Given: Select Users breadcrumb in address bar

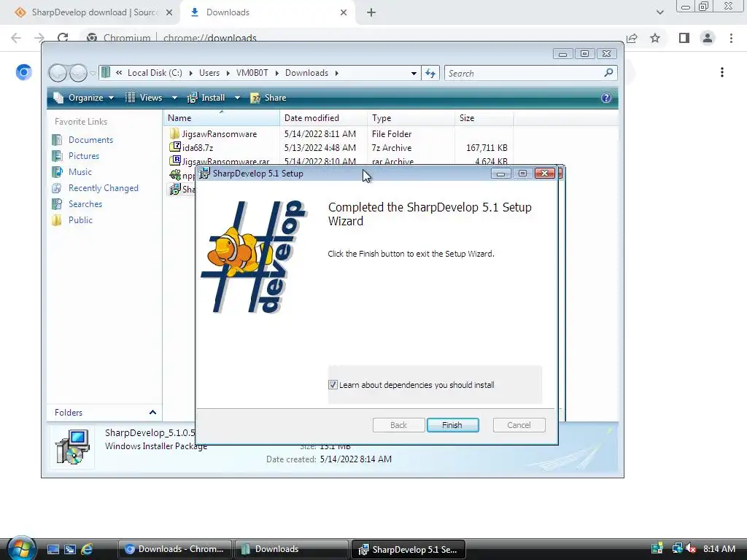Looking at the screenshot, I should [209, 73].
